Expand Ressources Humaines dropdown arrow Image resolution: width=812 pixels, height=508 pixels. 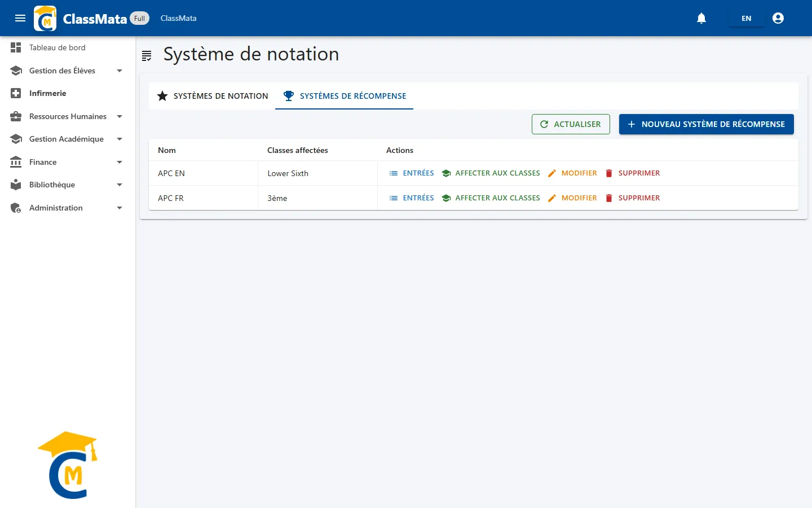pos(120,116)
